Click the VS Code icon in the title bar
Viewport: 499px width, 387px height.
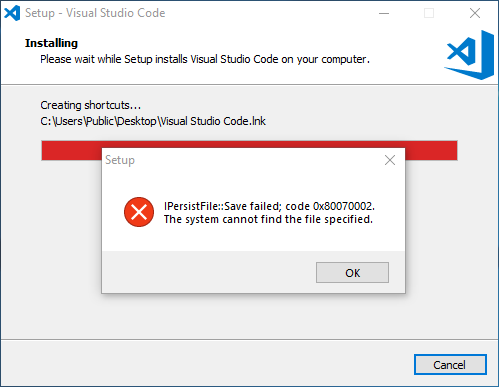pos(12,13)
